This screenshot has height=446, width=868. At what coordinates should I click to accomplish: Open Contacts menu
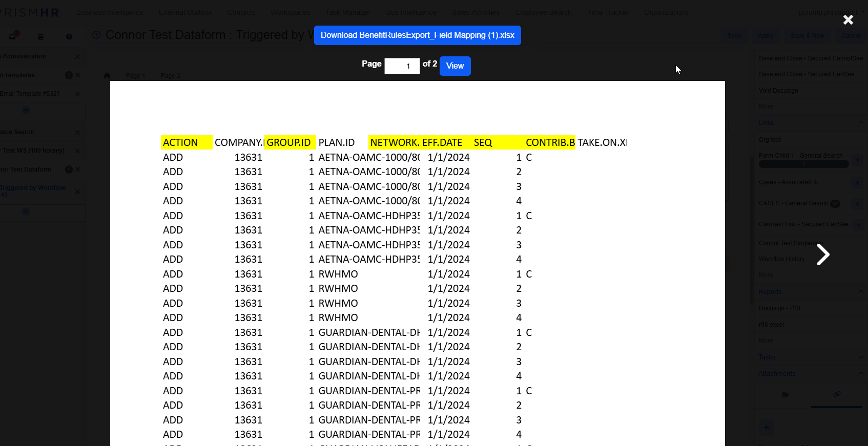tap(241, 12)
